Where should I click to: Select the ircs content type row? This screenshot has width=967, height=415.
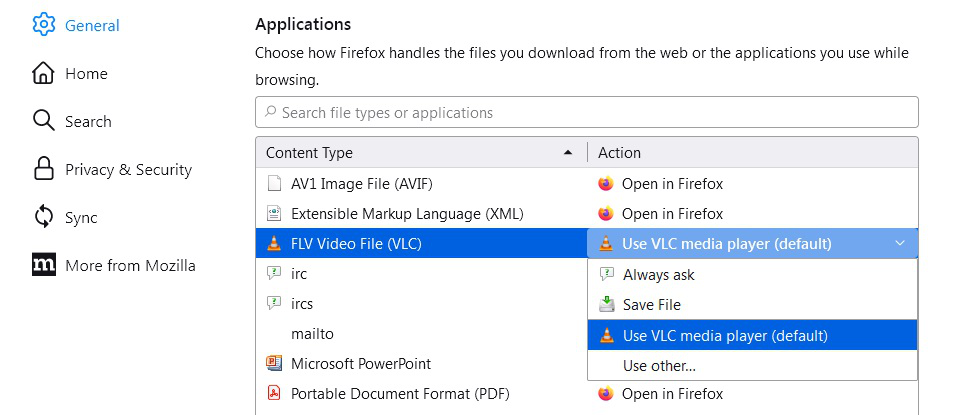[421, 303]
